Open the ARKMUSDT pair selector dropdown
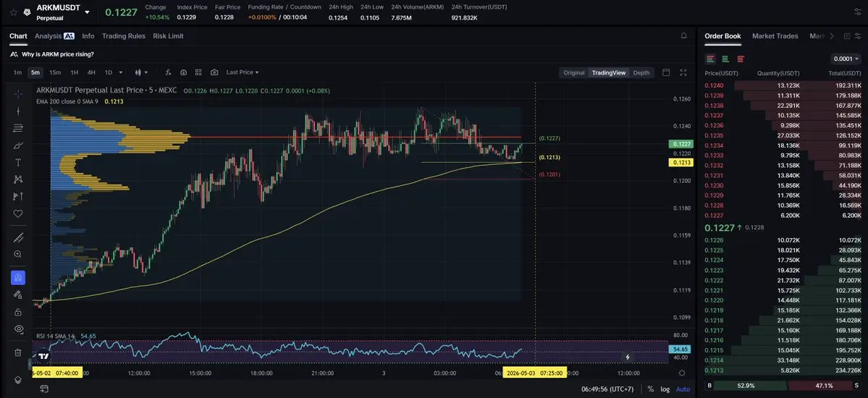This screenshot has width=868, height=398. [87, 12]
